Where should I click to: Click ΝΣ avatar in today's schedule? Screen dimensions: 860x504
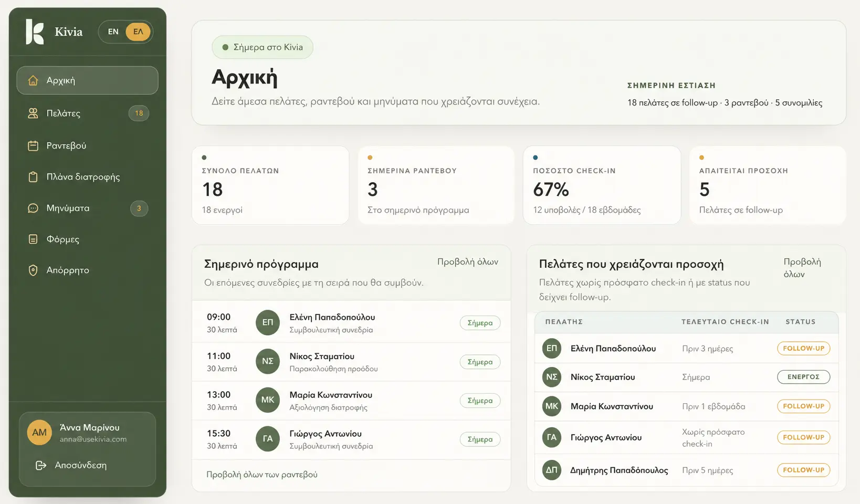[268, 361]
